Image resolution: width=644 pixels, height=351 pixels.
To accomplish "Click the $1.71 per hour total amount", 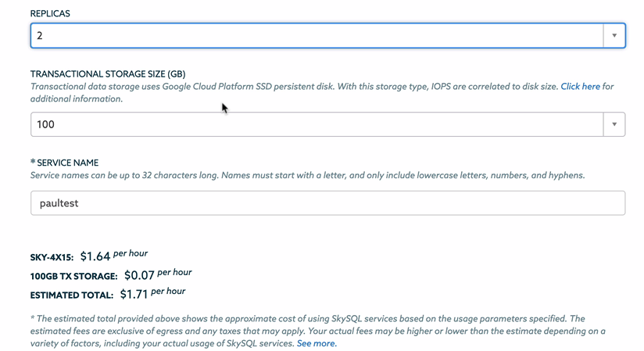I will click(133, 295).
